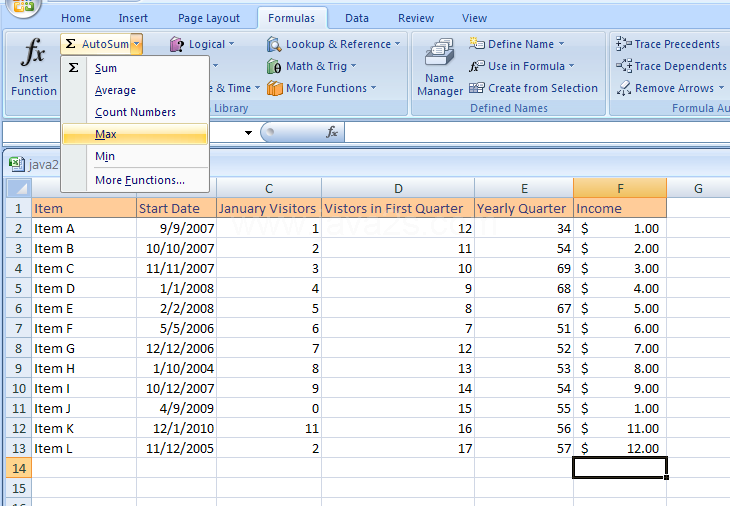
Task: Open More Functions... menu entry
Action: (135, 180)
